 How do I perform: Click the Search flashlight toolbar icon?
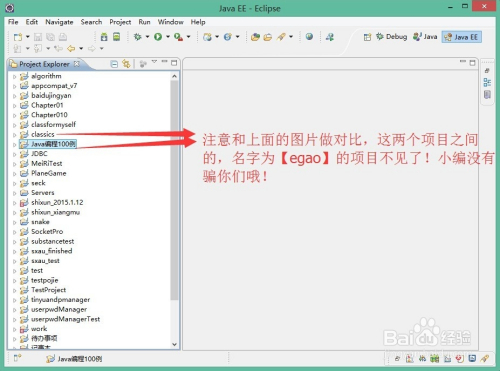click(281, 37)
